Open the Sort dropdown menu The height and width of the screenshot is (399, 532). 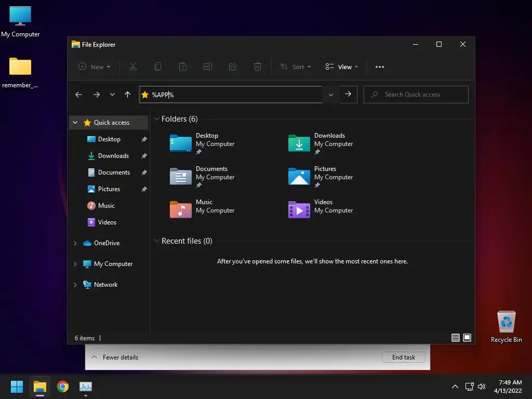tap(295, 67)
